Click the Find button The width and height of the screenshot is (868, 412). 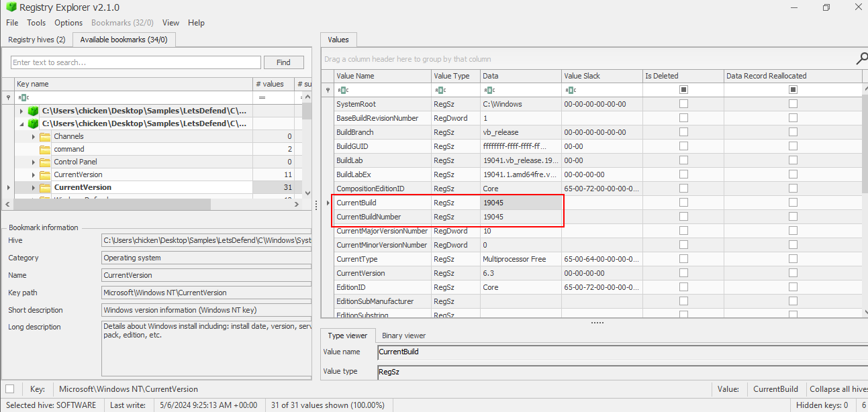(x=283, y=62)
